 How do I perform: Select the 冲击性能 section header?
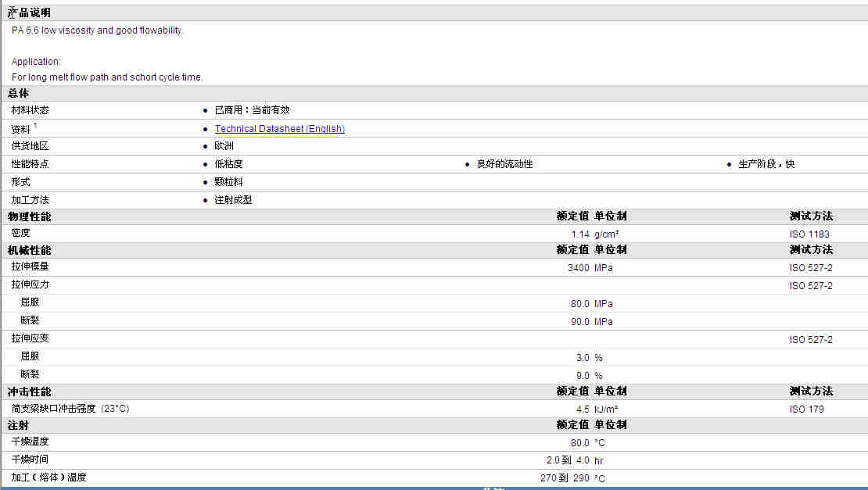pos(30,392)
